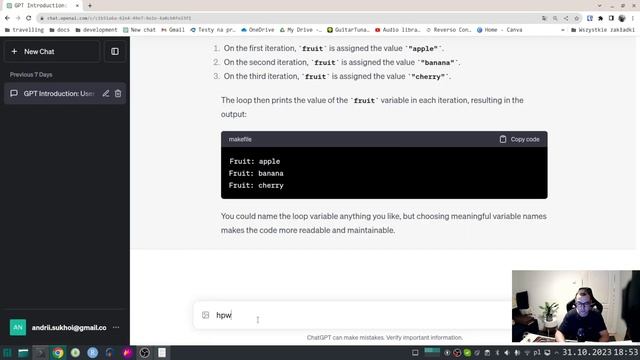Image resolution: width=640 pixels, height=360 pixels.
Task: Copy code from the makefile code block
Action: point(519,139)
